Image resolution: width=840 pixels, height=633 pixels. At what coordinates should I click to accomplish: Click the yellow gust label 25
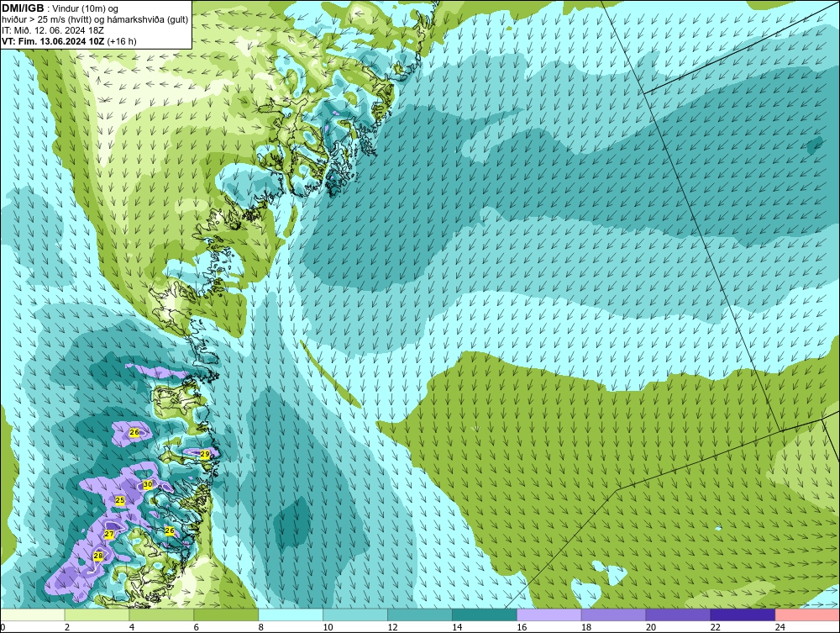(x=120, y=500)
